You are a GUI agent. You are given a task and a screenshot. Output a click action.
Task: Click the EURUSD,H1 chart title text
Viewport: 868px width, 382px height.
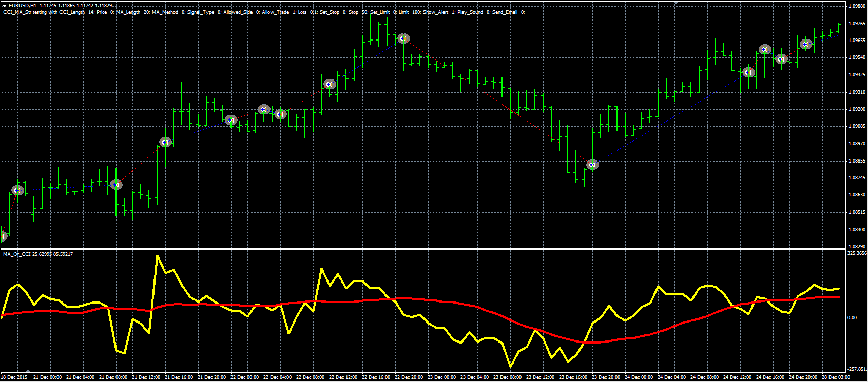tap(22, 6)
